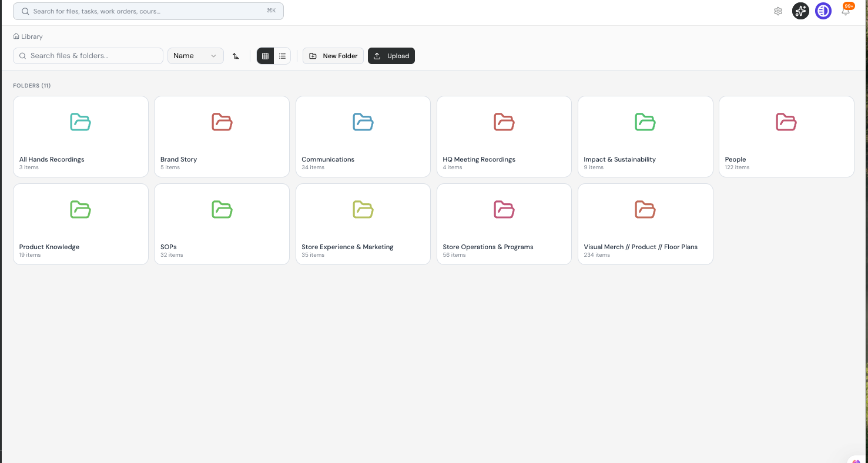Open the Store Experience & Marketing folder icon

tap(363, 209)
